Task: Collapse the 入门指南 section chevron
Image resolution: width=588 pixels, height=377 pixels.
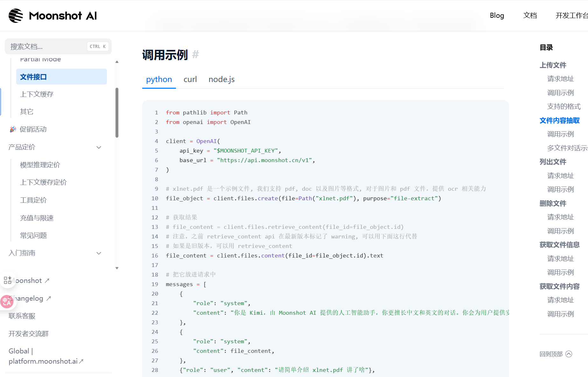Action: pyautogui.click(x=99, y=253)
